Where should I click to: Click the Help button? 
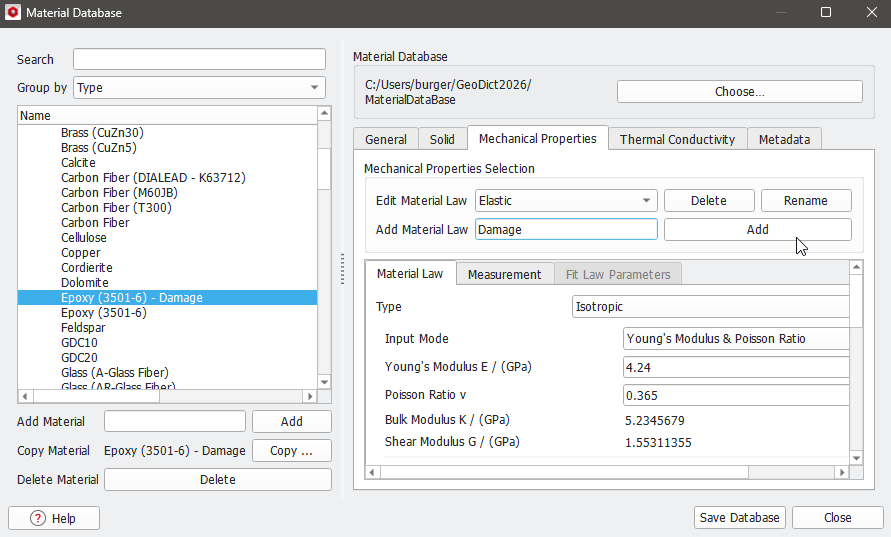(x=54, y=518)
